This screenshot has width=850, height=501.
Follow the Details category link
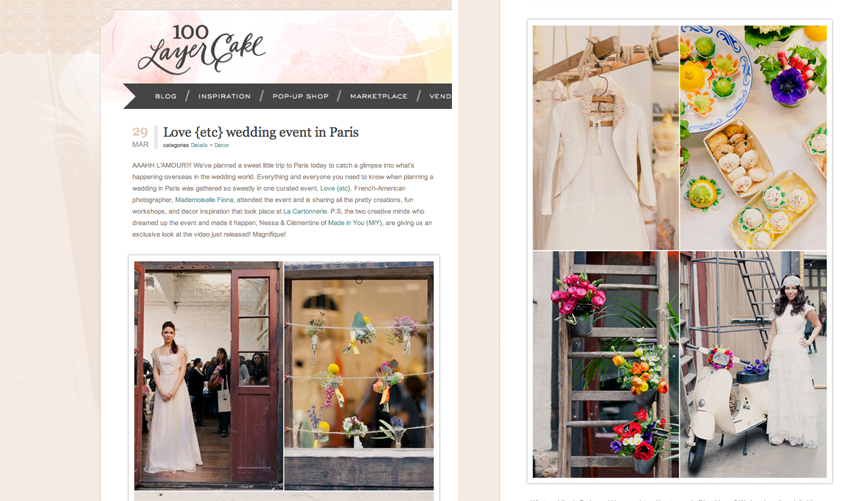199,145
